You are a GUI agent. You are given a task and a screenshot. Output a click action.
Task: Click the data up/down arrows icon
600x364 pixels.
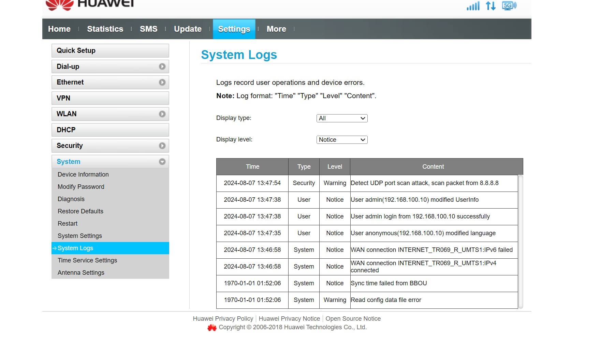click(x=491, y=6)
